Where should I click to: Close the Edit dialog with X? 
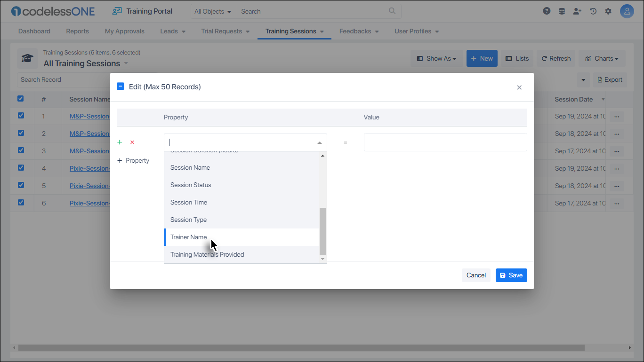point(519,87)
